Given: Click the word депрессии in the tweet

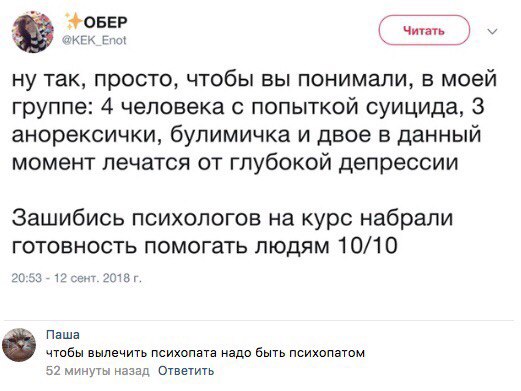Looking at the screenshot, I should pos(399,162).
